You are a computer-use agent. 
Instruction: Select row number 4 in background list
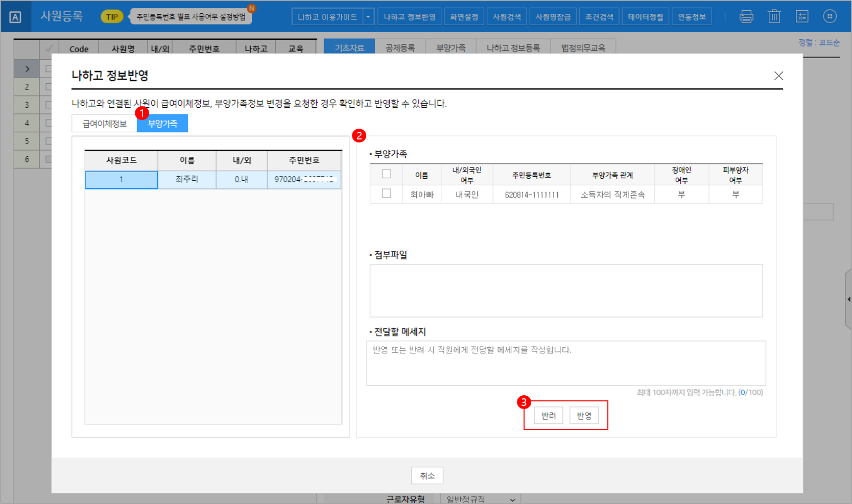pyautogui.click(x=27, y=123)
